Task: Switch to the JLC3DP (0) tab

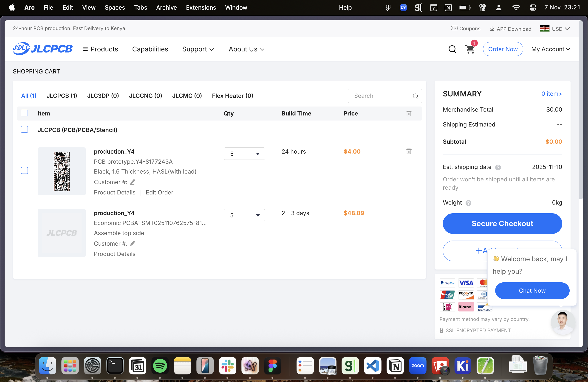Action: pos(103,95)
